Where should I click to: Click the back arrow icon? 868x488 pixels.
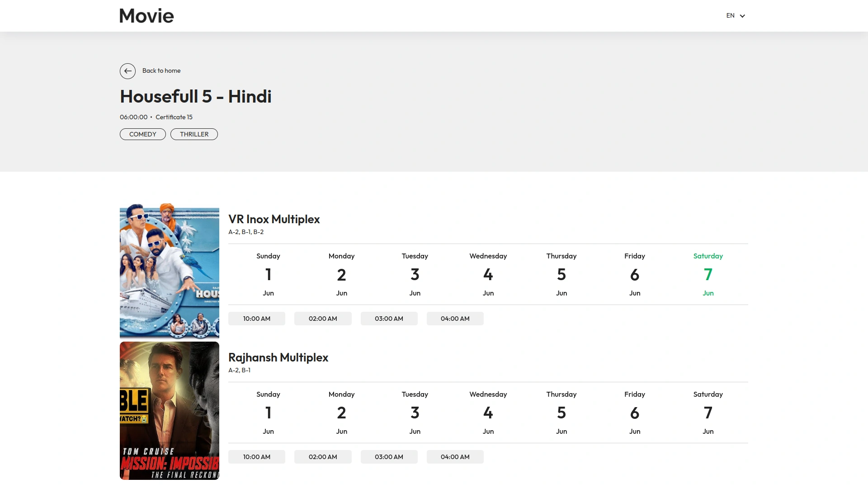(127, 71)
